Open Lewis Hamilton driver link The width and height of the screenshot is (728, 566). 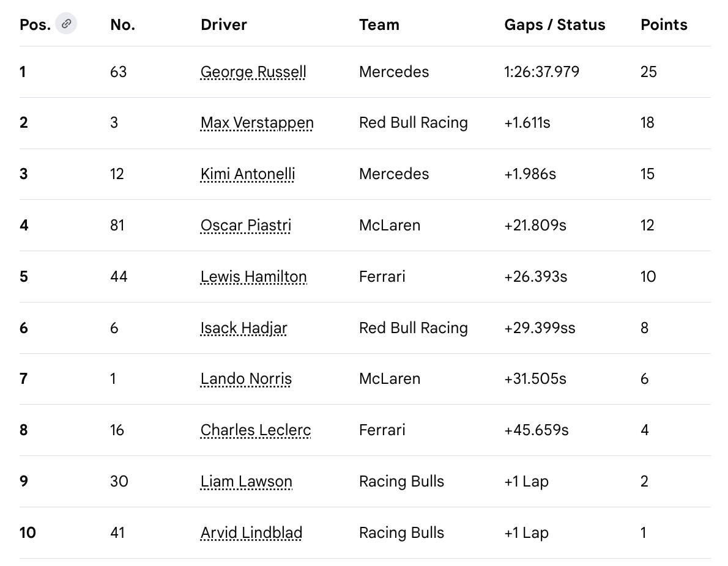pos(253,277)
